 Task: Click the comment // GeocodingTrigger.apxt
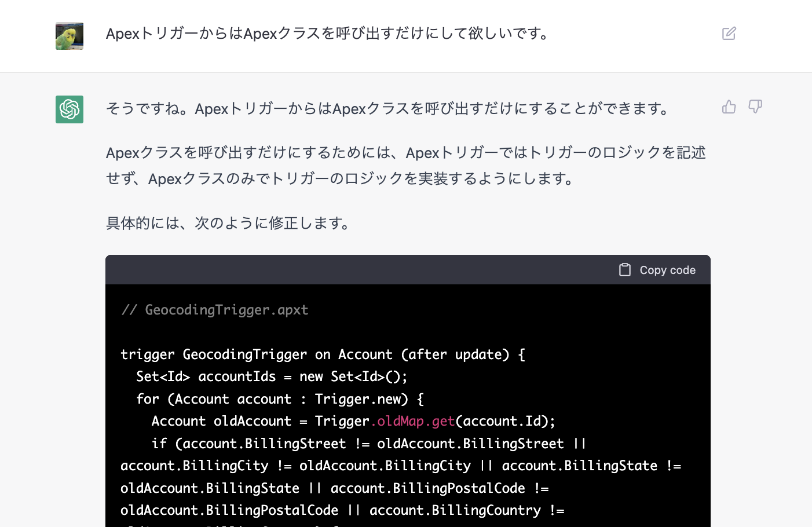[215, 310]
